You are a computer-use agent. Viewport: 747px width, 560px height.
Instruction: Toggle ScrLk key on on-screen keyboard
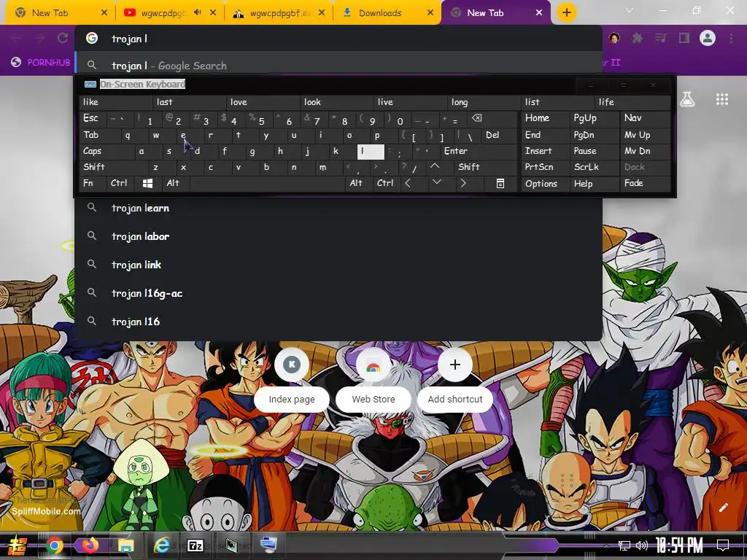tap(594, 167)
